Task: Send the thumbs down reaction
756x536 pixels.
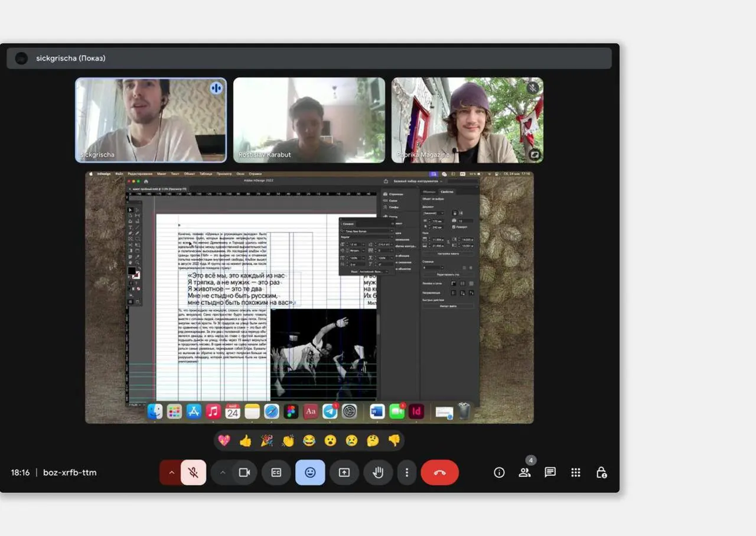Action: [394, 440]
